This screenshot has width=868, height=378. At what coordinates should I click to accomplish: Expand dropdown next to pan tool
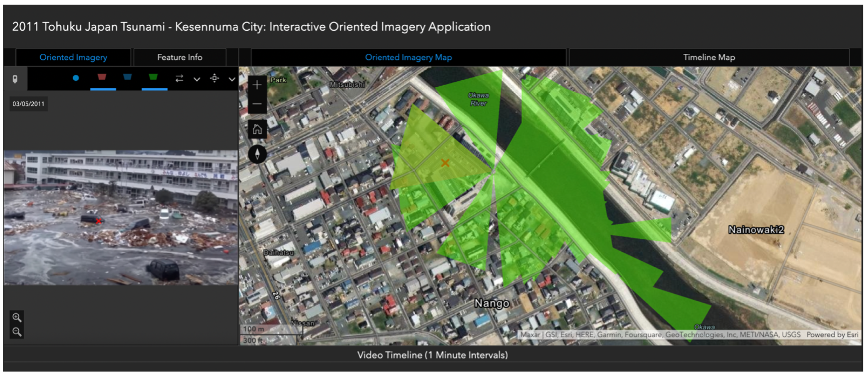click(232, 79)
